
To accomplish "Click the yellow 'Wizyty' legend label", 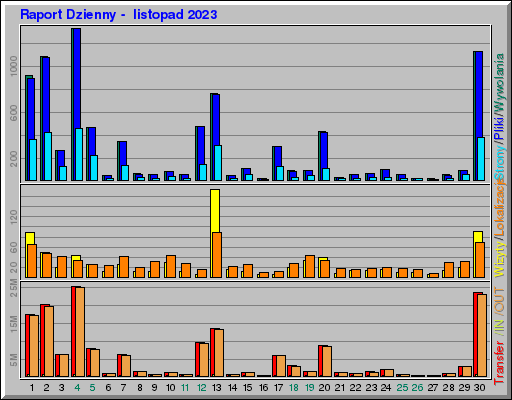I will (499, 259).
